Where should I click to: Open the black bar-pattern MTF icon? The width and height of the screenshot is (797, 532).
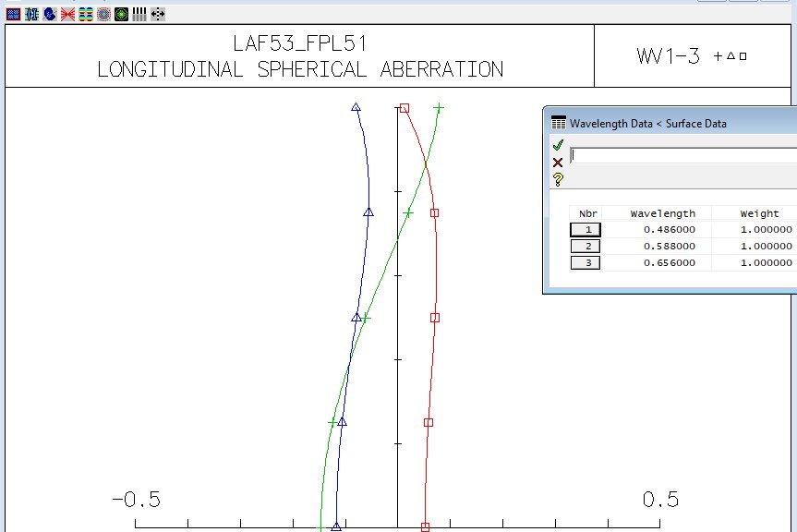click(139, 14)
